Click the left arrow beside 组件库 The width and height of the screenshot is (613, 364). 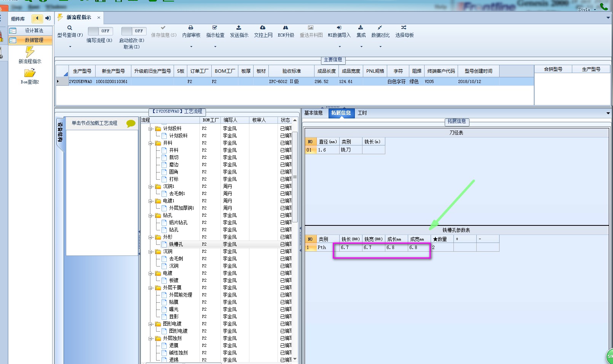point(37,18)
